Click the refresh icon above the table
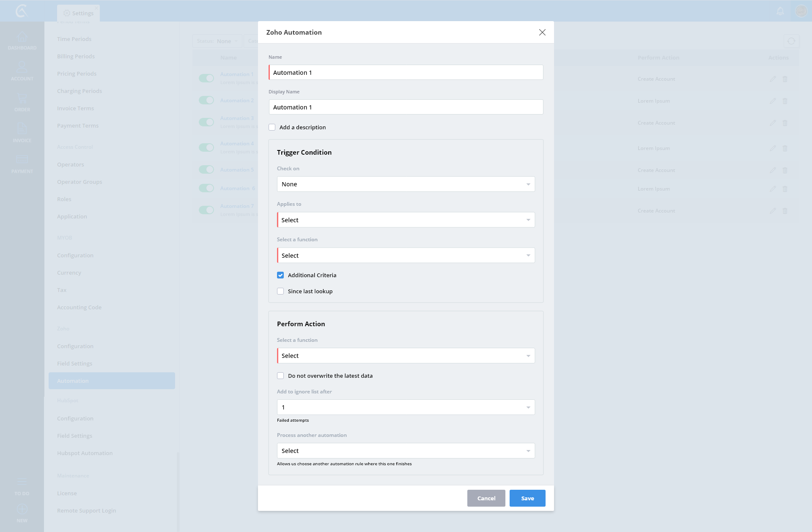Screen dimensions: 812x532 pos(791,41)
